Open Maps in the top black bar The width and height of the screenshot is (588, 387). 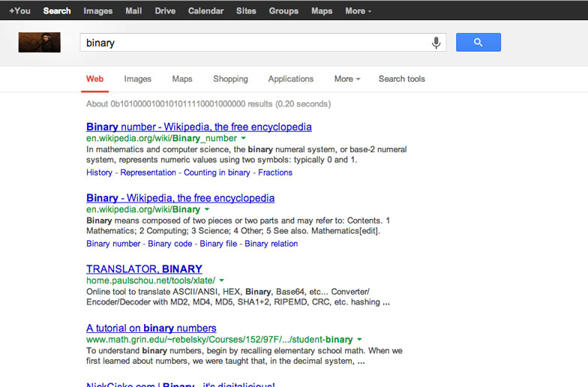pyautogui.click(x=322, y=10)
